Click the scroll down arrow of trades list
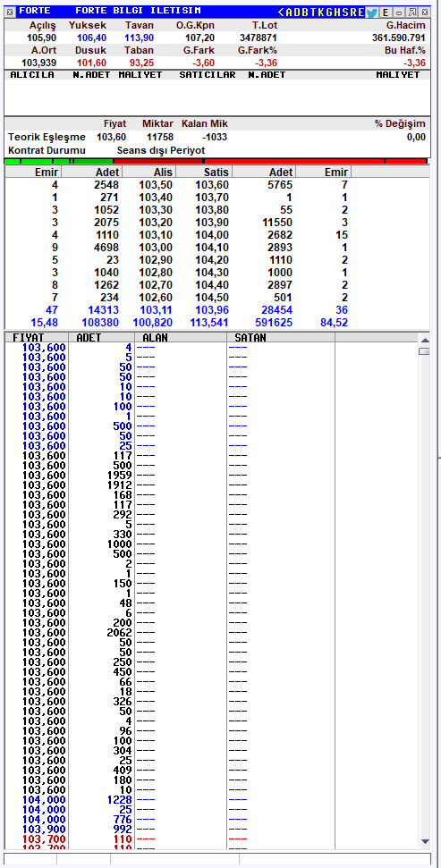Screen dimensions: 441x868 pyautogui.click(x=424, y=841)
